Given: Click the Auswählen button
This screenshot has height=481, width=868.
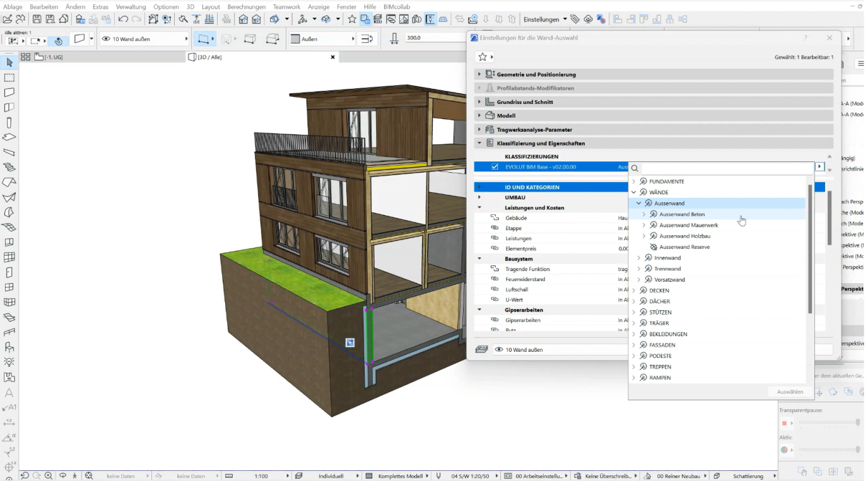Looking at the screenshot, I should pyautogui.click(x=790, y=391).
